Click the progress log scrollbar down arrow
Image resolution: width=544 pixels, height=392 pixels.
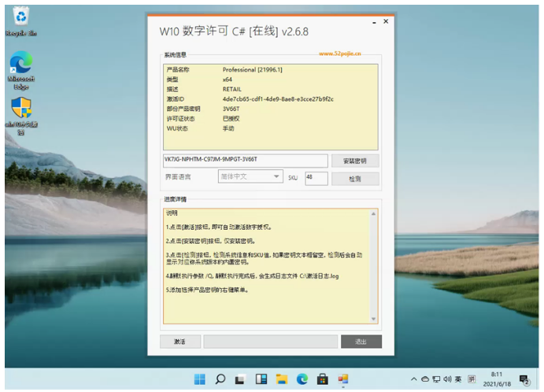point(373,319)
